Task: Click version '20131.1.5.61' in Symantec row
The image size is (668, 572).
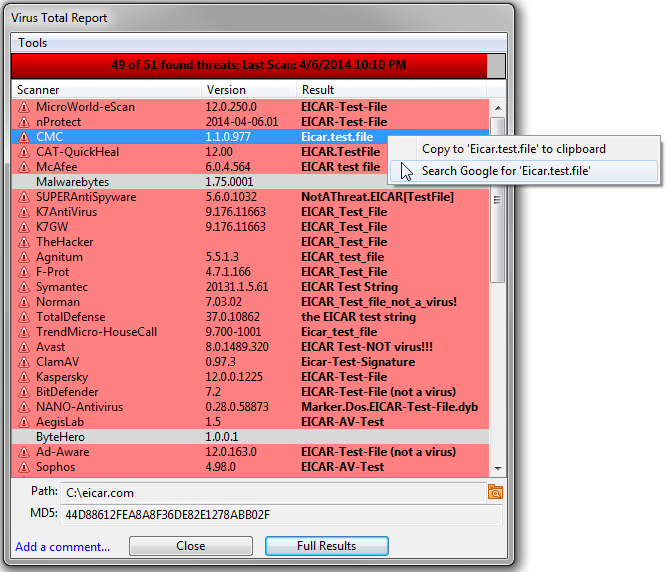Action: (237, 287)
